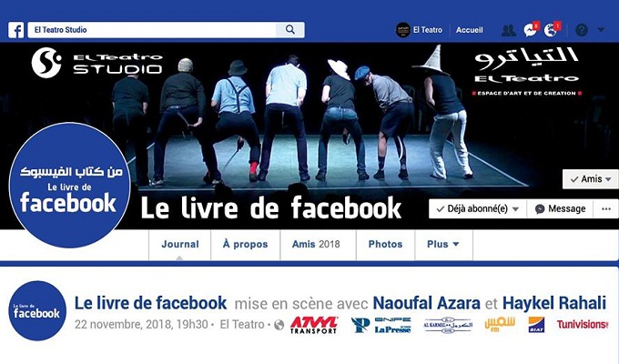
Task: Open the À propos tab
Action: [x=246, y=245]
